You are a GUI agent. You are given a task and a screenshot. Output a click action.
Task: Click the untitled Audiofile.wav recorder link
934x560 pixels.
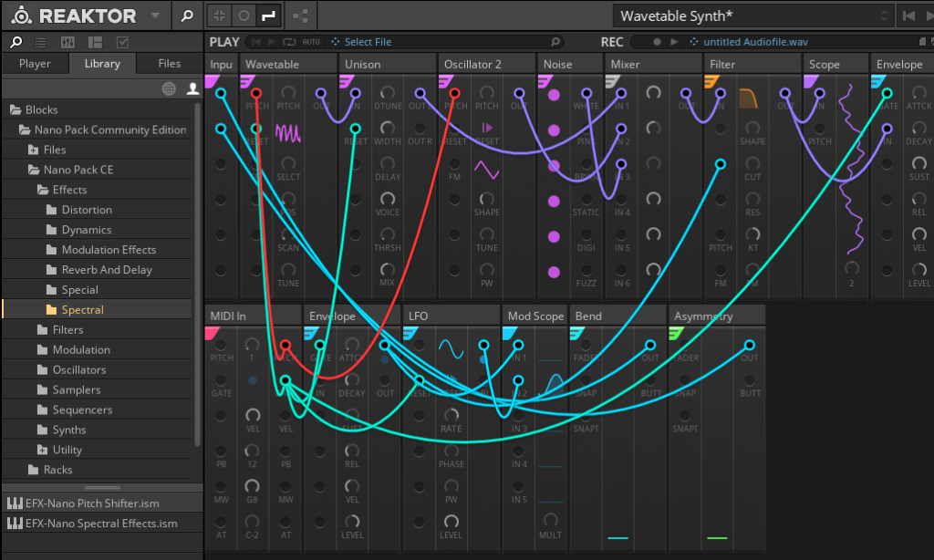[x=754, y=42]
